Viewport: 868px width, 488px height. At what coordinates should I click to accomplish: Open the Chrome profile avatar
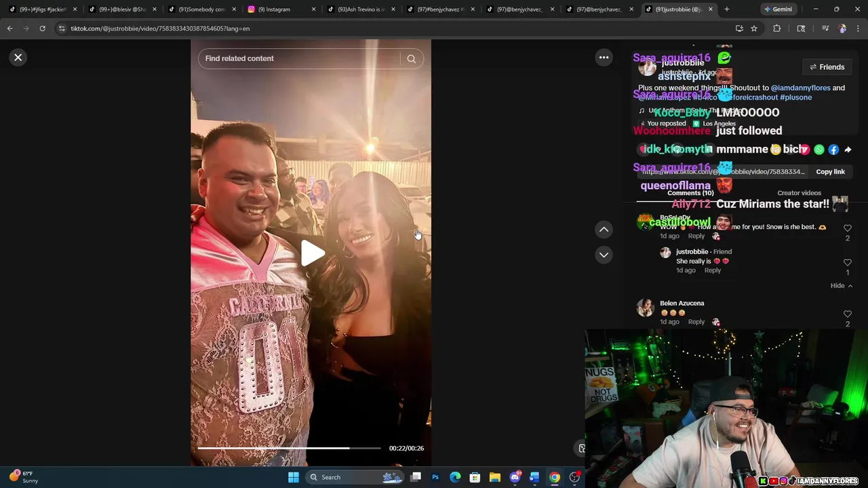[x=842, y=28]
